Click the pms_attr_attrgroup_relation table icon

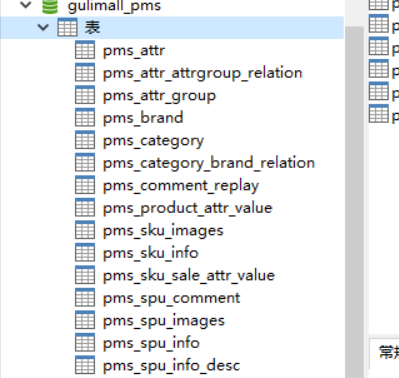[x=85, y=72]
